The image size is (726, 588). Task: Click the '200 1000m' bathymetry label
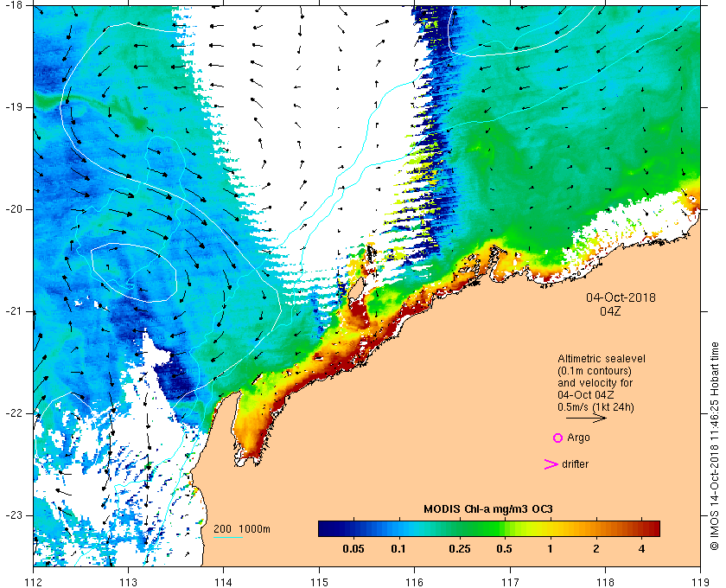(x=242, y=529)
